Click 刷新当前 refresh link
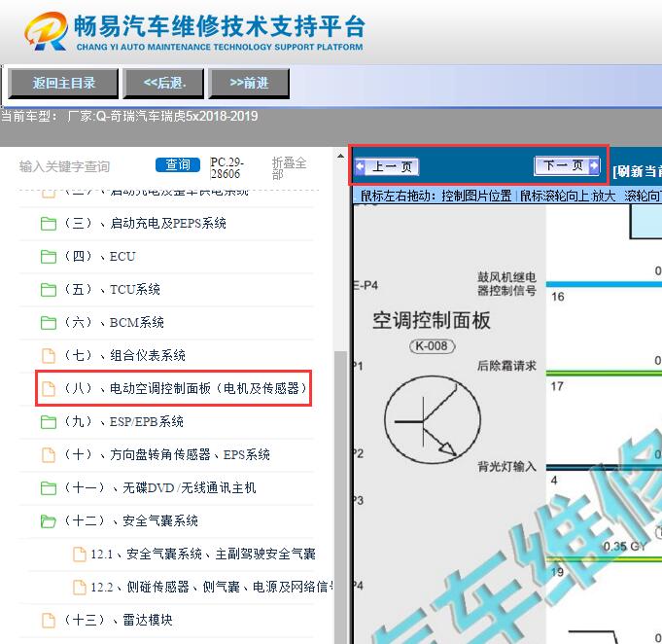Image resolution: width=662 pixels, height=644 pixels. pos(637,171)
